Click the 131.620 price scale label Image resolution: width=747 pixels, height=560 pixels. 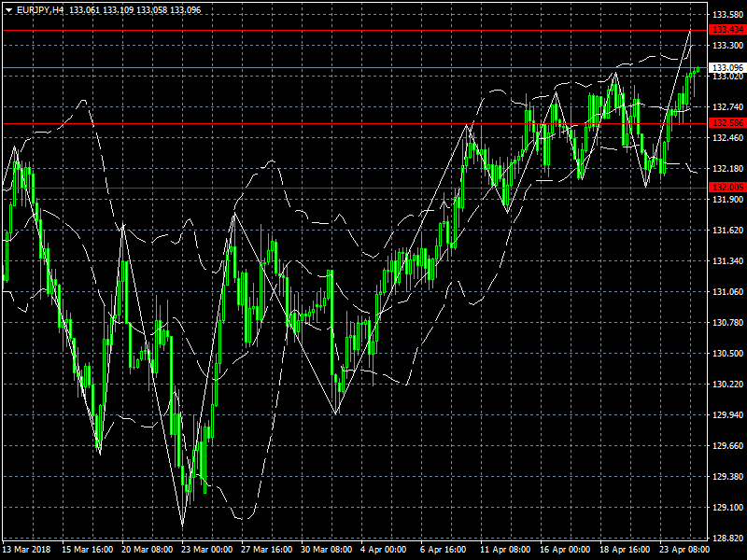[726, 231]
